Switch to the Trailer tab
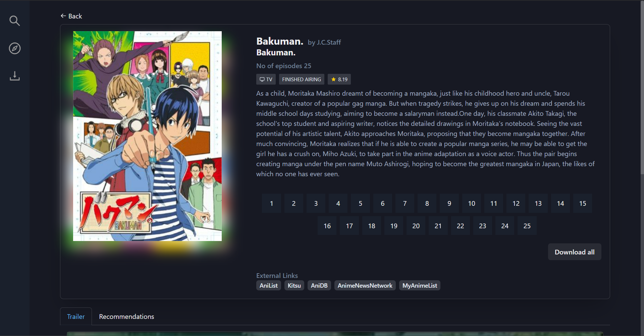Viewport: 644px width, 336px height. pyautogui.click(x=76, y=316)
